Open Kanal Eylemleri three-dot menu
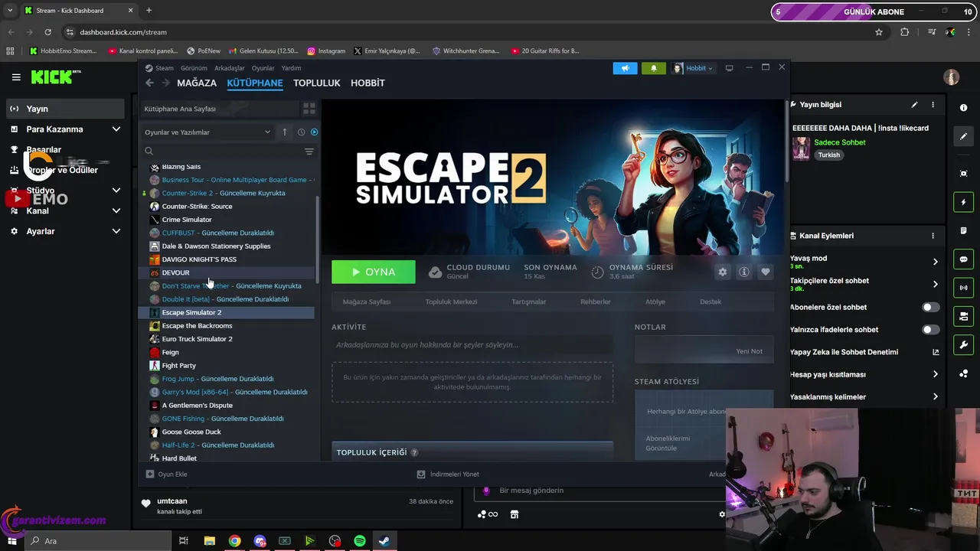 coord(933,236)
